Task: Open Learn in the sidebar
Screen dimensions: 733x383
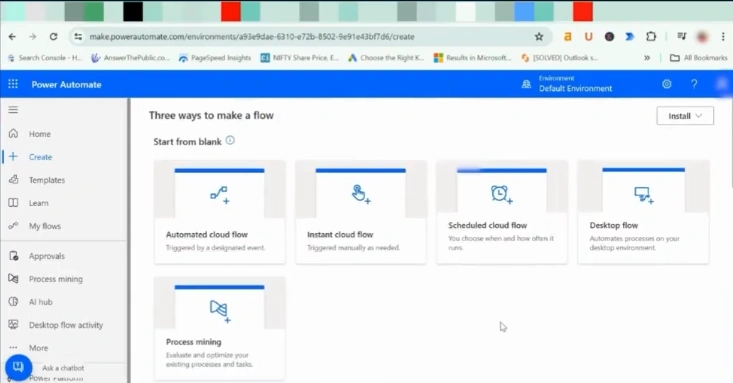Action: click(x=38, y=203)
